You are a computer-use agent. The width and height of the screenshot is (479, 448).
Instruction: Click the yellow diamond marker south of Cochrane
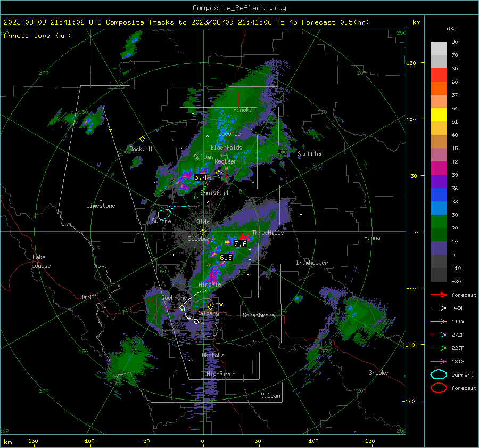click(x=183, y=308)
